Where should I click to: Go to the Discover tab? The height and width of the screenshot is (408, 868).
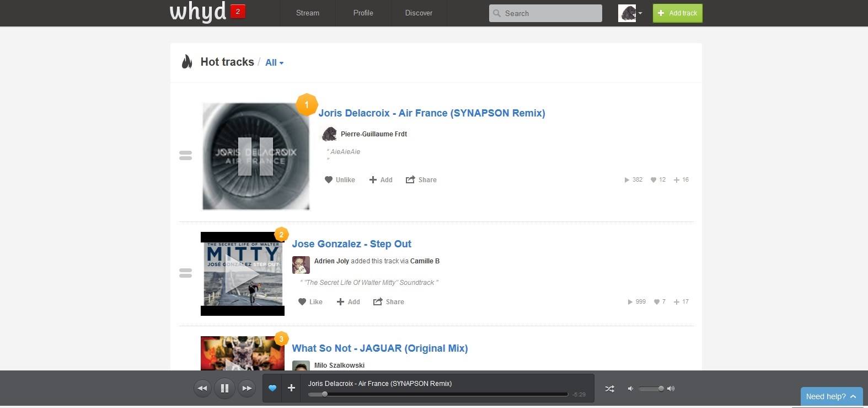click(x=419, y=13)
